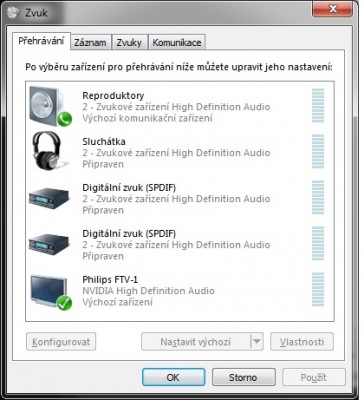Image resolution: width=364 pixels, height=400 pixels.
Task: Click green phone badge on Reproduktory icon
Action: (64, 119)
